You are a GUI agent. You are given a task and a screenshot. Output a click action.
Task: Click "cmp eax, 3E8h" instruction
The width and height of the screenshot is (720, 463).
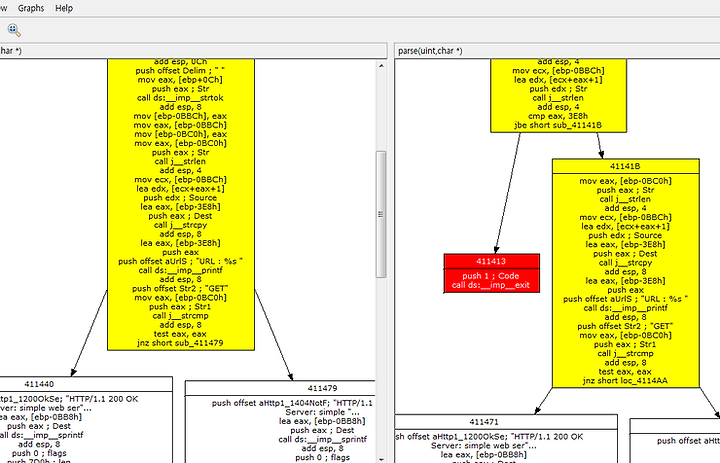click(x=558, y=116)
